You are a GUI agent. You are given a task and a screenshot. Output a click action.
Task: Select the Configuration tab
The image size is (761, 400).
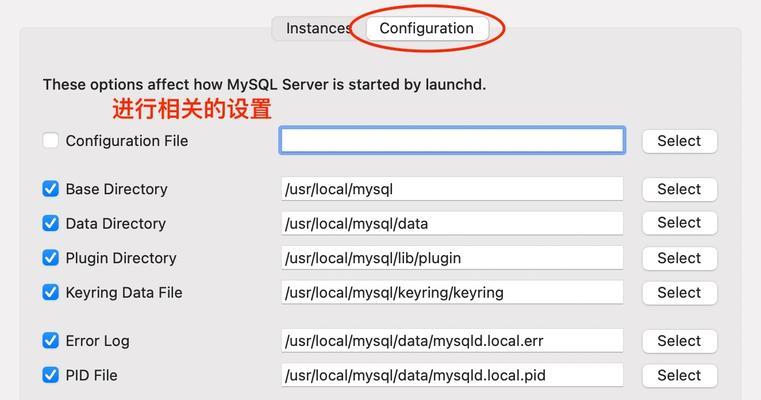[x=427, y=28]
